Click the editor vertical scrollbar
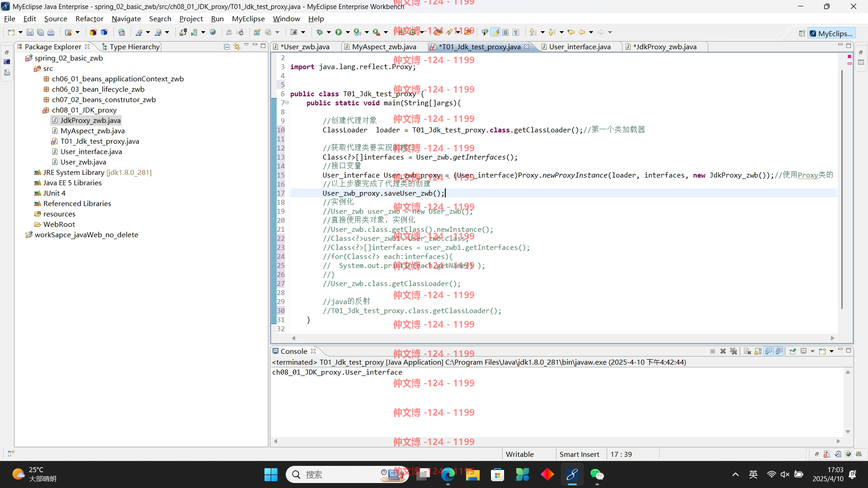Viewport: 868px width, 488px height. pos(842,190)
